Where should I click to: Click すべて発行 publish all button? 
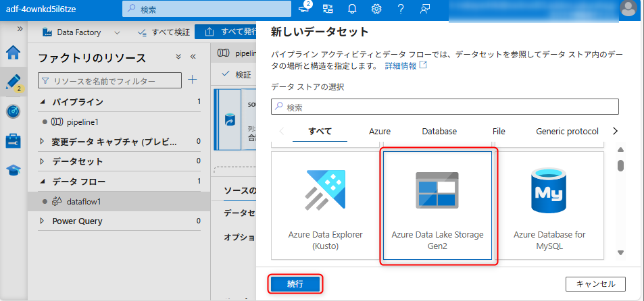point(226,32)
